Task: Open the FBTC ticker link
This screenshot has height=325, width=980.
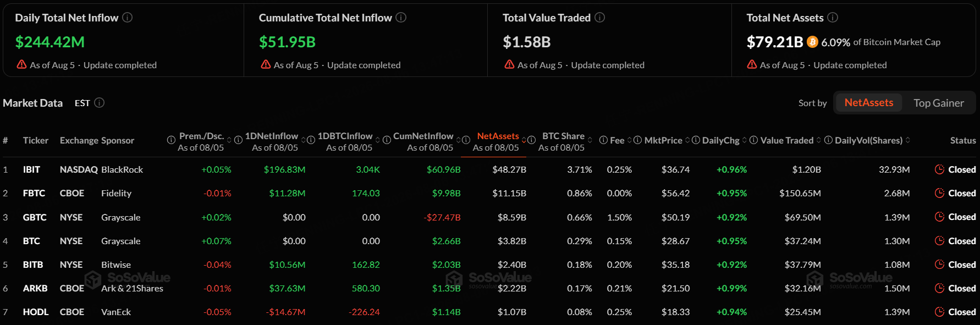Action: click(34, 193)
